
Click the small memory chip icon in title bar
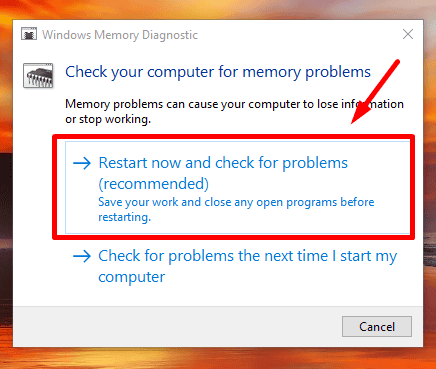[29, 34]
